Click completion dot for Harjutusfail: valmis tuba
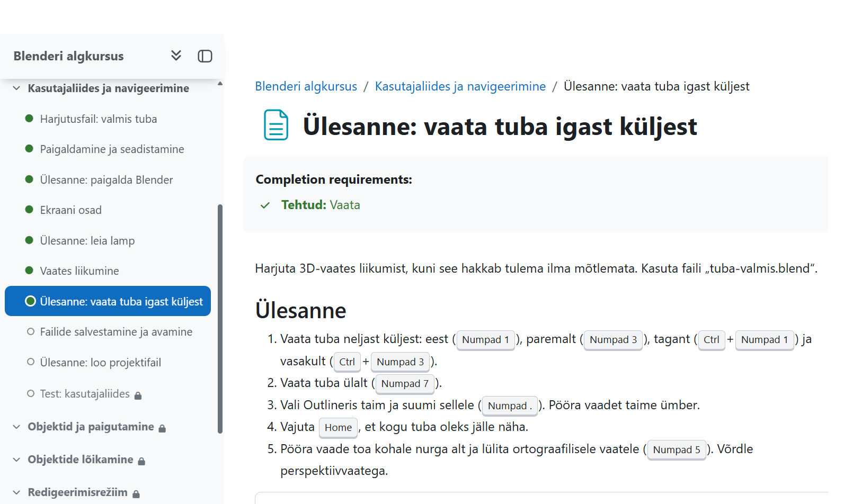This screenshot has height=504, width=844. coord(30,119)
